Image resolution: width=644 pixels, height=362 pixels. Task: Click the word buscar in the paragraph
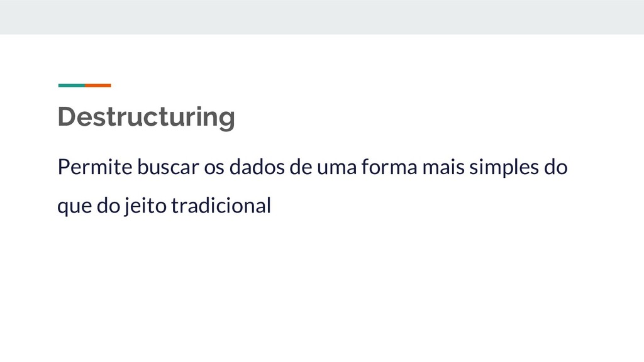point(168,167)
